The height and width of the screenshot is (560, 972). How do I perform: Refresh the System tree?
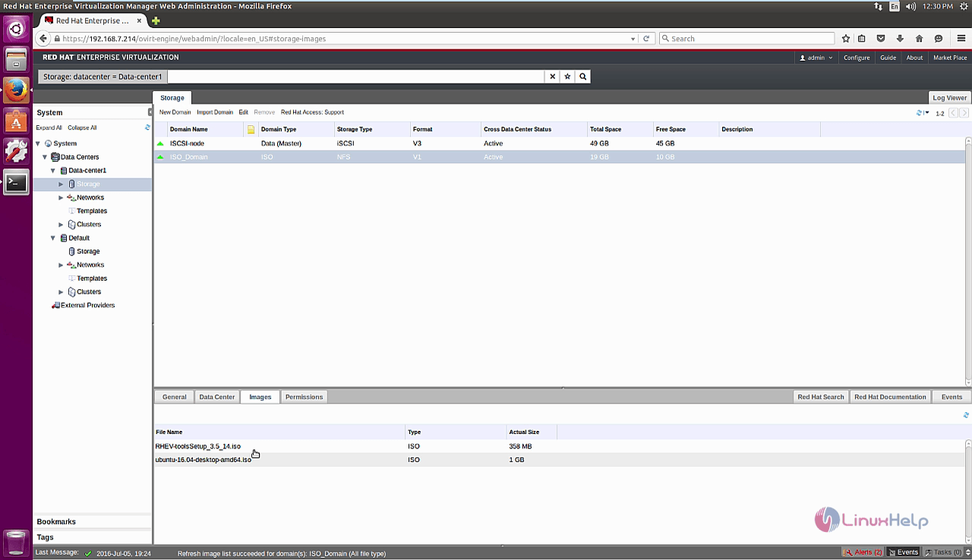(x=148, y=127)
